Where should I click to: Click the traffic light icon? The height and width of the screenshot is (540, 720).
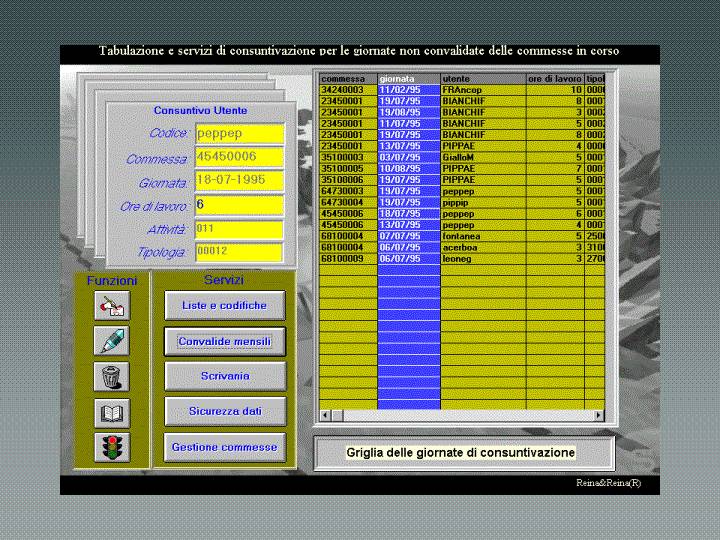pos(112,447)
